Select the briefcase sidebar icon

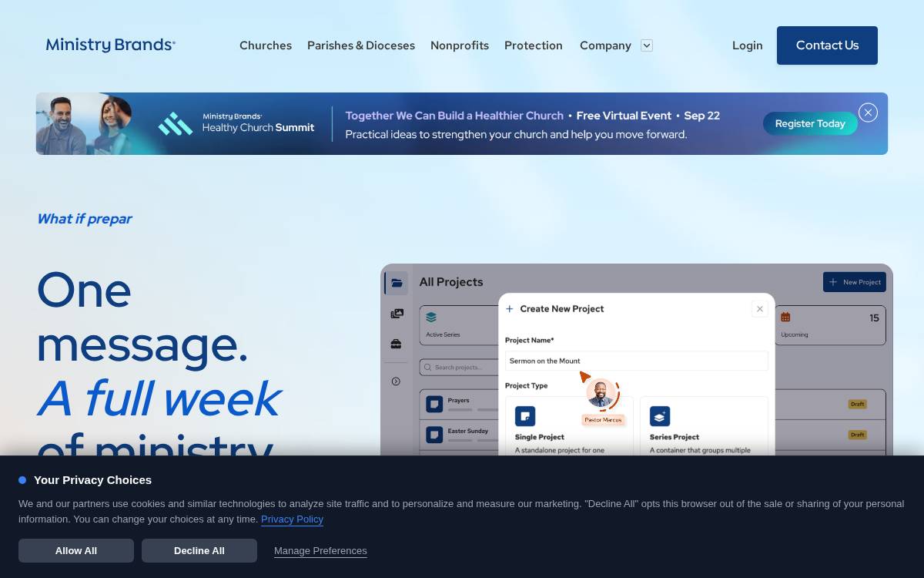[396, 344]
